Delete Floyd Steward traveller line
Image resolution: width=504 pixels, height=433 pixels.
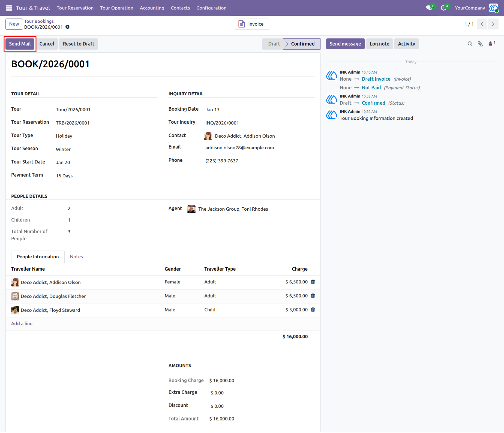(313, 310)
